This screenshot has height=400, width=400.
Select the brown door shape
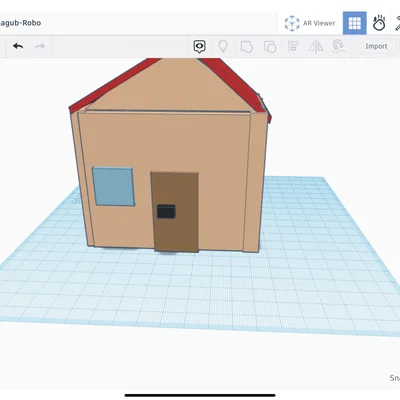[175, 212]
